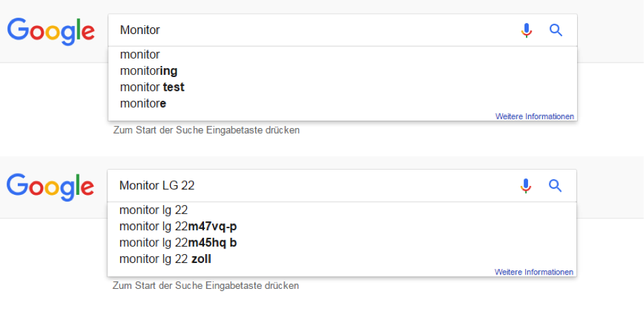
Task: Select suggestion 'monitor lg 22m45hq b'
Action: click(342, 243)
